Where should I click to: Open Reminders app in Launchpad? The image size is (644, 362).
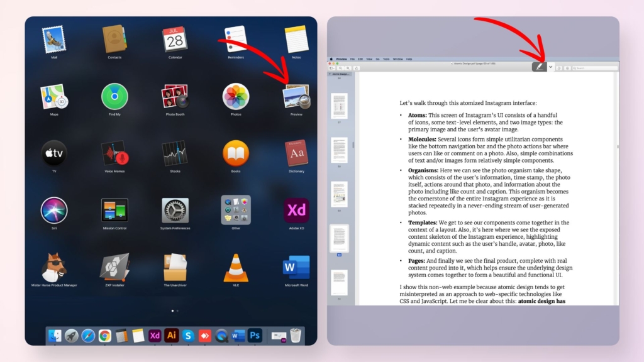tap(236, 40)
